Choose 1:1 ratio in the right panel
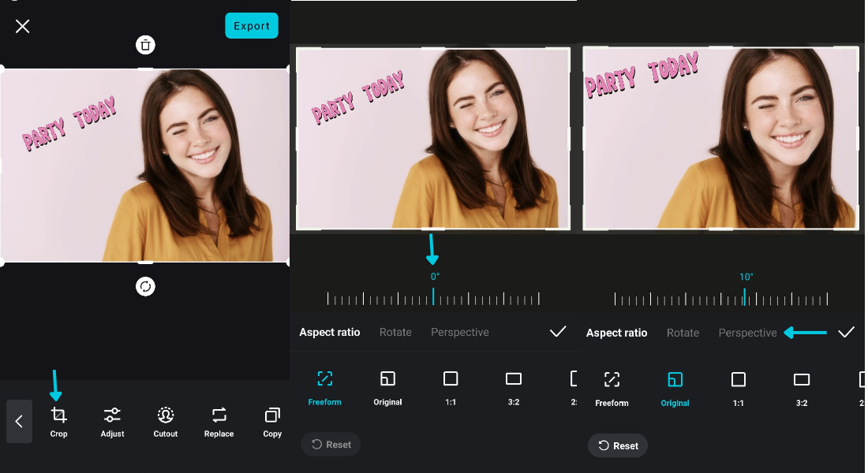The width and height of the screenshot is (868, 473). [x=739, y=389]
